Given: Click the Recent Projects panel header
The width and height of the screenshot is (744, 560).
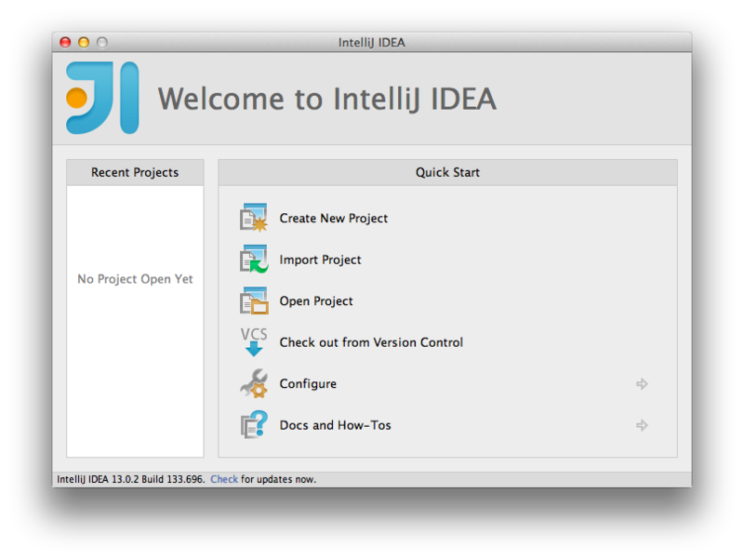Looking at the screenshot, I should (135, 172).
